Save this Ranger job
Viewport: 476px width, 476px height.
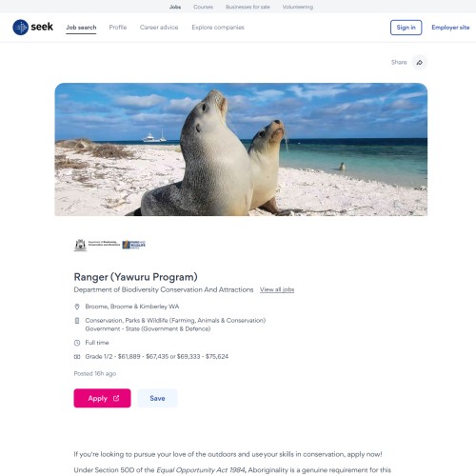[157, 398]
